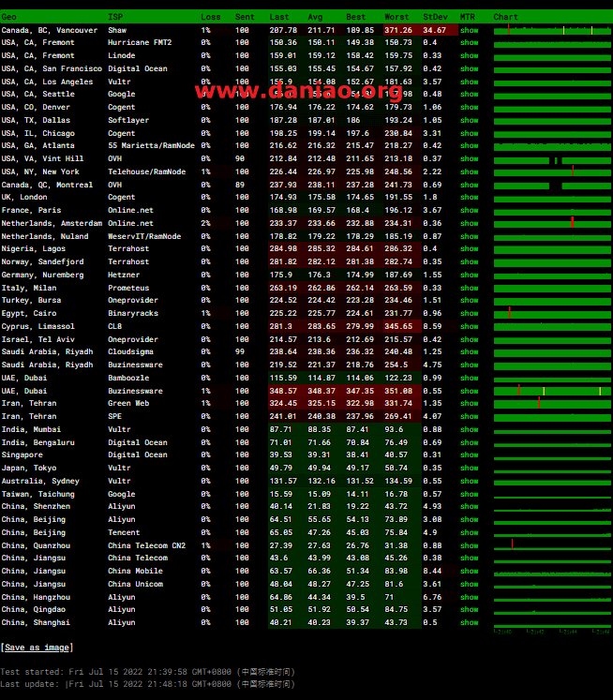The height and width of the screenshot is (700, 613).
Task: Show MTR for Tokyo Vultr row
Action: [x=469, y=468]
